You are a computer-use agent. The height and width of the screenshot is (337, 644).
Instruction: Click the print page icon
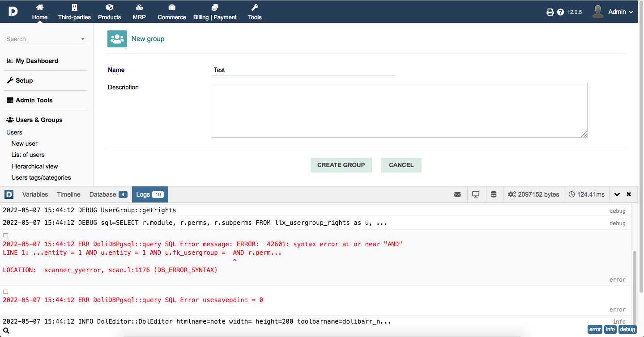pos(550,12)
